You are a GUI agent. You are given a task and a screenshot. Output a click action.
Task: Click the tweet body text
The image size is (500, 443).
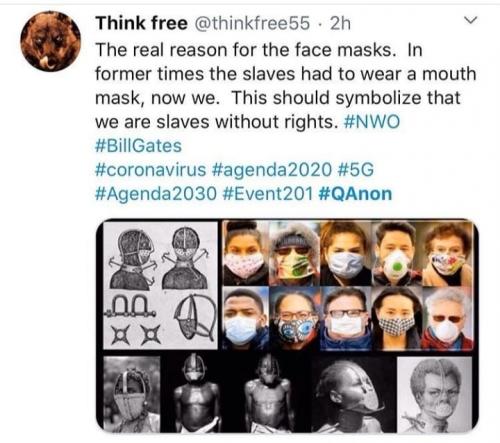[x=285, y=86]
